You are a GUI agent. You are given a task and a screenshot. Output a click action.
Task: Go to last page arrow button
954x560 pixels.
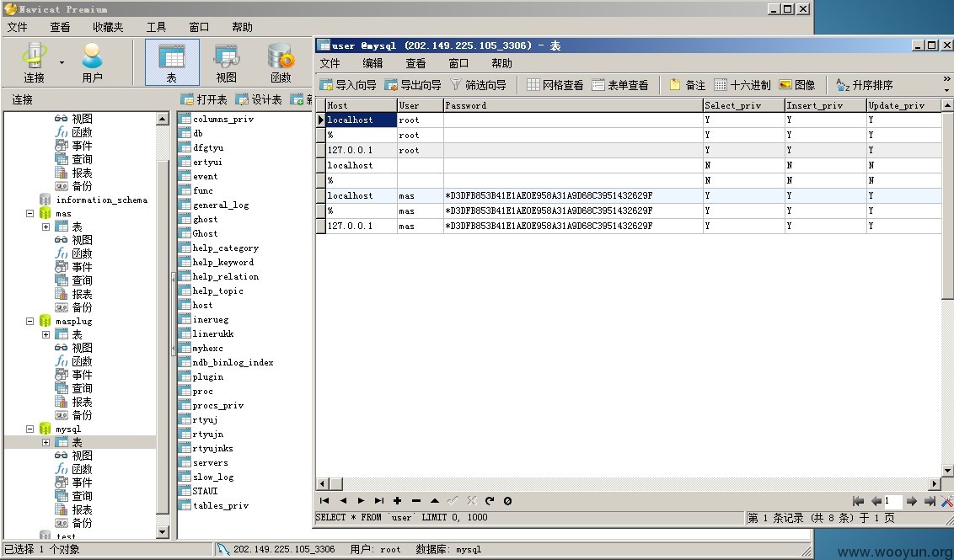click(930, 501)
